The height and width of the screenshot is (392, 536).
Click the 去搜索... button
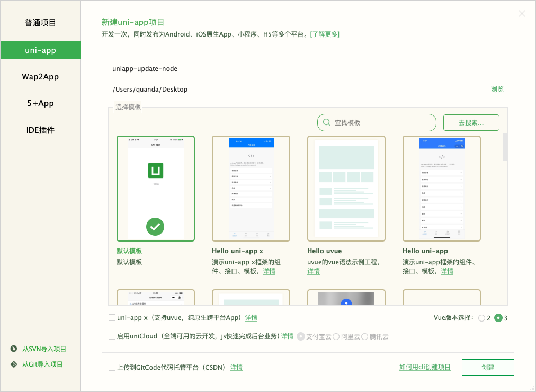[x=471, y=123]
